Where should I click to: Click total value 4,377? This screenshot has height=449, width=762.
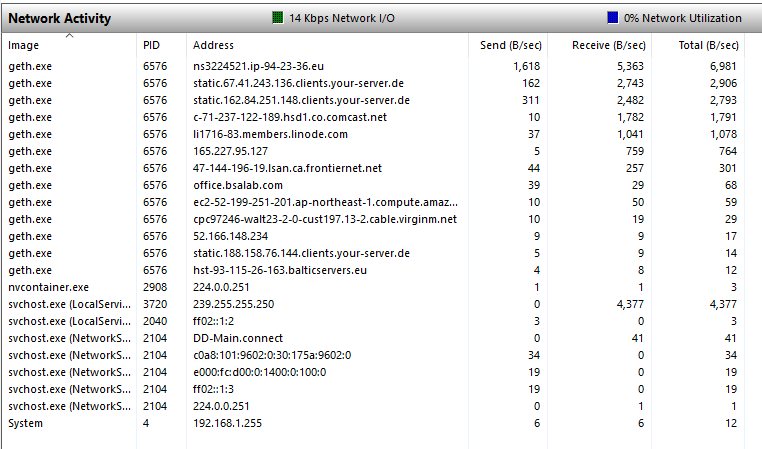[x=723, y=304]
